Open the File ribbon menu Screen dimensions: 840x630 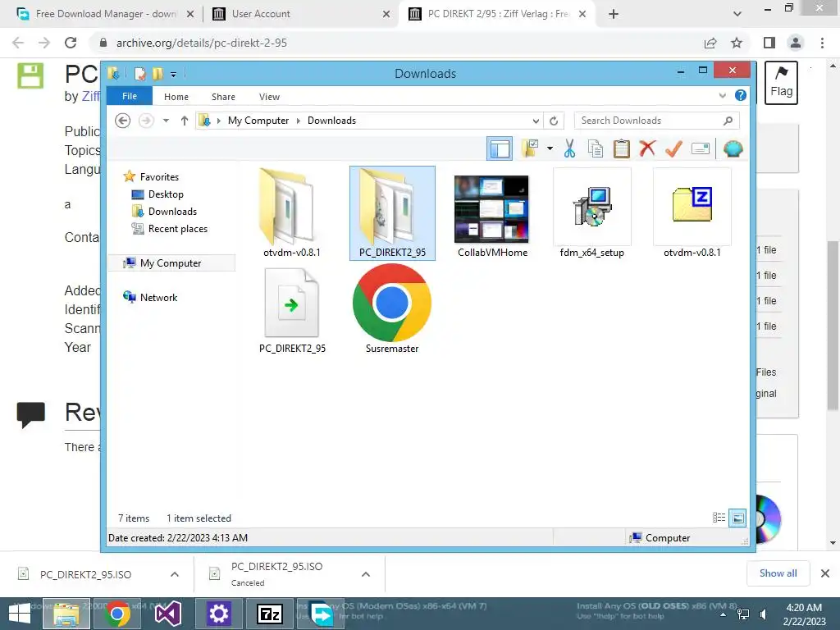tap(129, 96)
